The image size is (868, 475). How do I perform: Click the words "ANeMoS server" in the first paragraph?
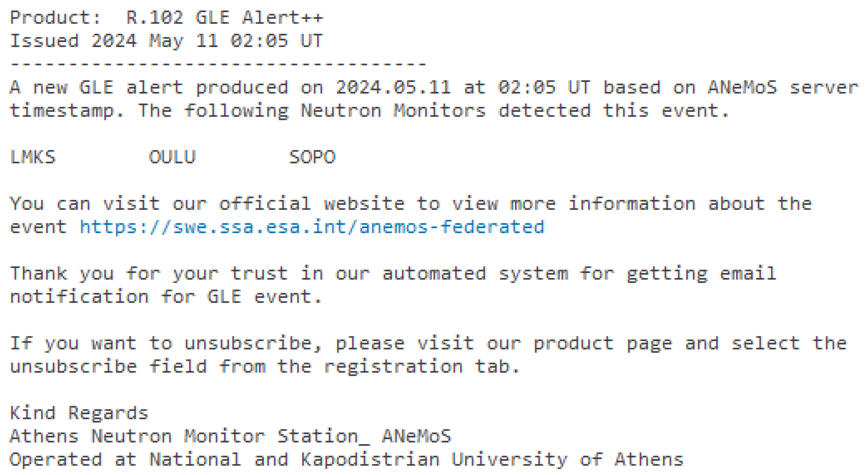(x=783, y=87)
